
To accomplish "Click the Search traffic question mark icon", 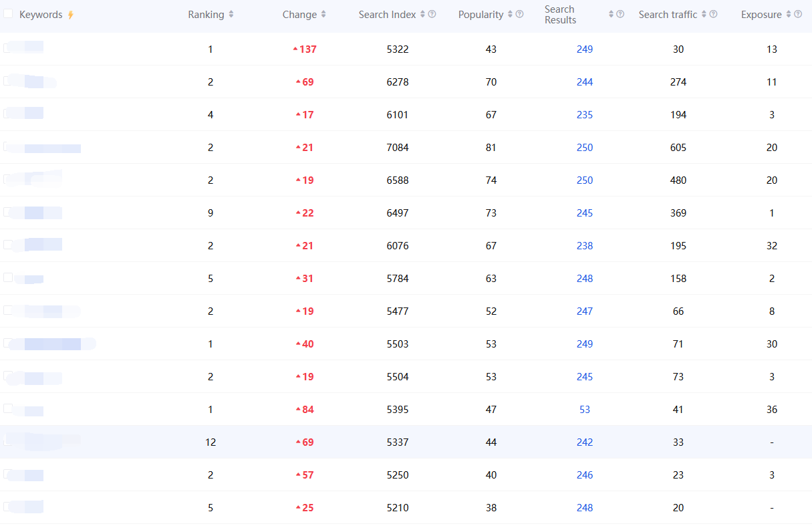I will click(713, 14).
